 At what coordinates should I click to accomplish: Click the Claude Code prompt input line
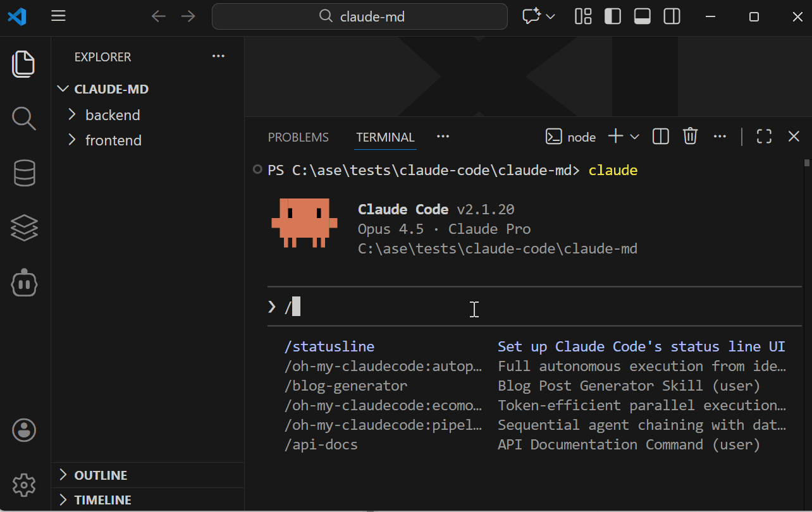(536, 307)
